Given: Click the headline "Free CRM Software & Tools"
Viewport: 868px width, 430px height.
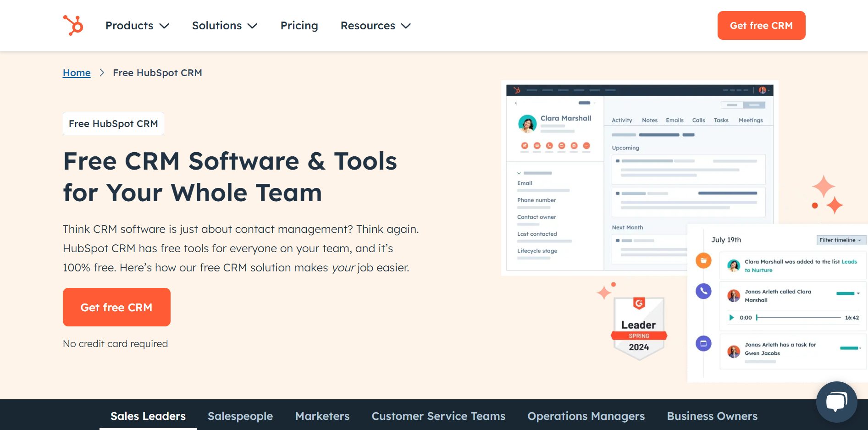Looking at the screenshot, I should pyautogui.click(x=230, y=161).
